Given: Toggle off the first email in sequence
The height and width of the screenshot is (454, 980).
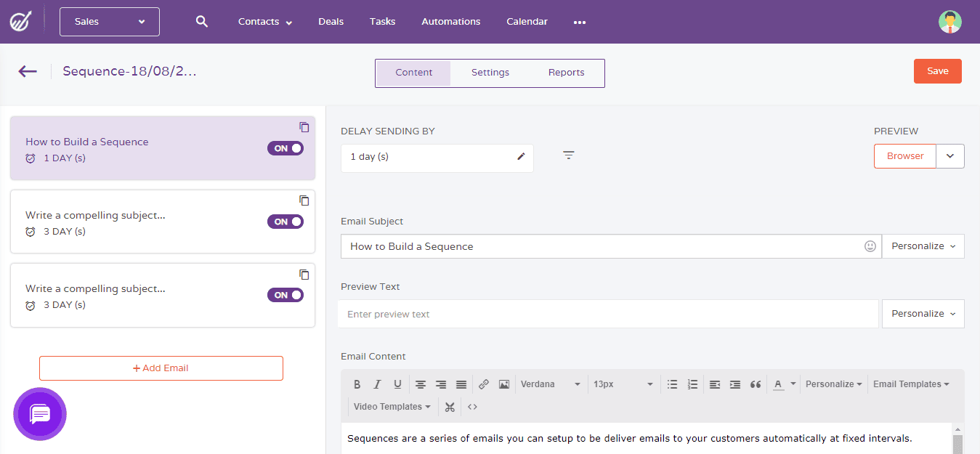Looking at the screenshot, I should [286, 147].
